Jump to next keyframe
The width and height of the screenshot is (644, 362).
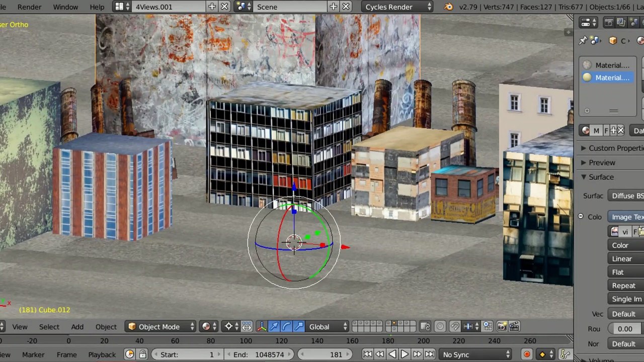point(417,354)
